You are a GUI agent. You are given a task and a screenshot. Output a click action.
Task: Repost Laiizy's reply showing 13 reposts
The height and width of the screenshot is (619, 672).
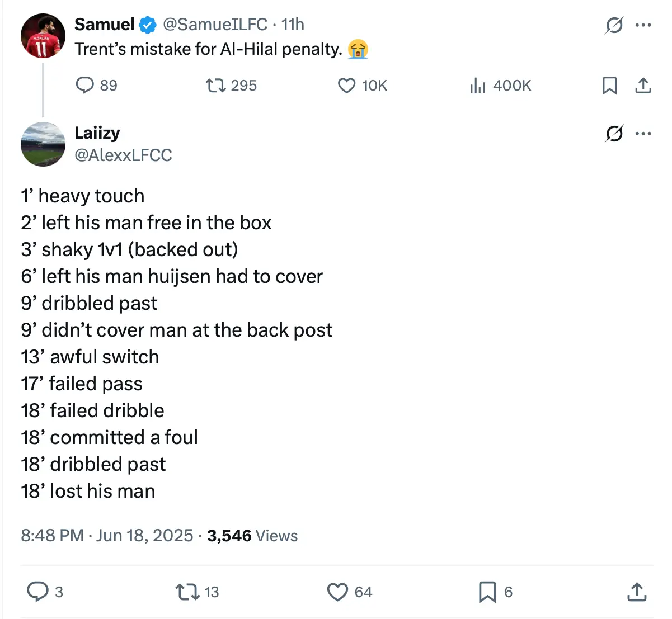tap(187, 592)
